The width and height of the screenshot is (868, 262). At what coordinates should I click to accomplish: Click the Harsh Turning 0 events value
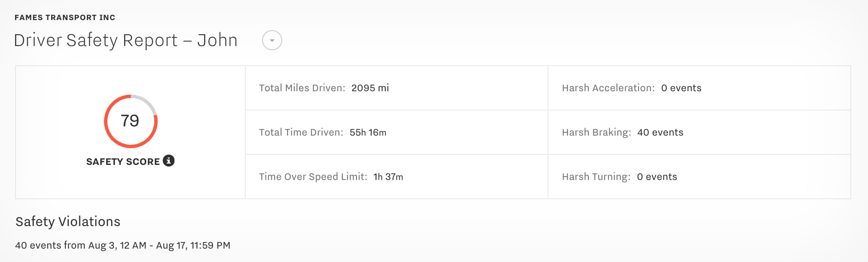tap(657, 177)
